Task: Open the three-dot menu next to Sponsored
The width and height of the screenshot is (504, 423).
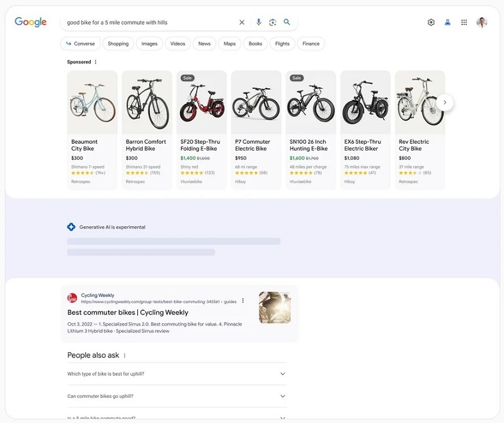Action: tap(96, 62)
